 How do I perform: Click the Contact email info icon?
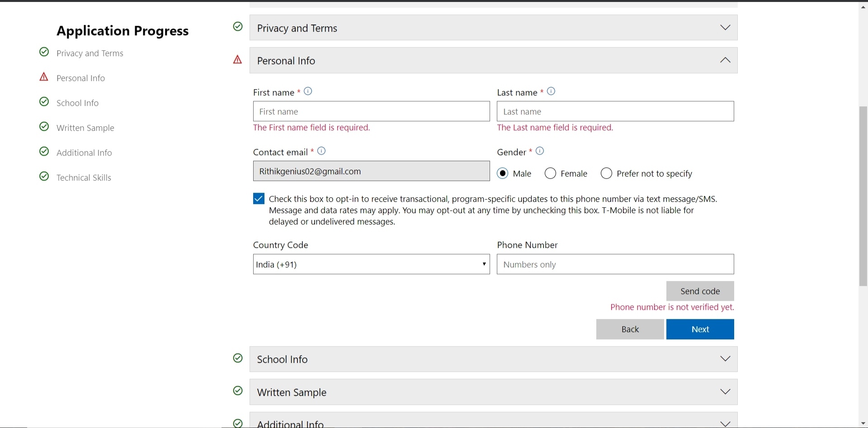[321, 151]
